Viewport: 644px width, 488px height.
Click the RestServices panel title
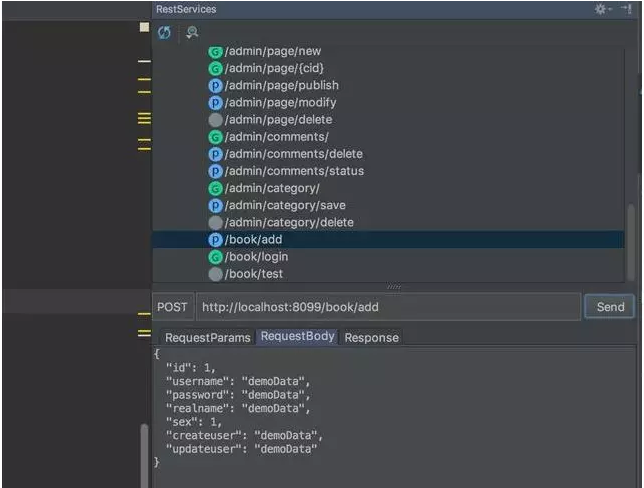pos(186,9)
